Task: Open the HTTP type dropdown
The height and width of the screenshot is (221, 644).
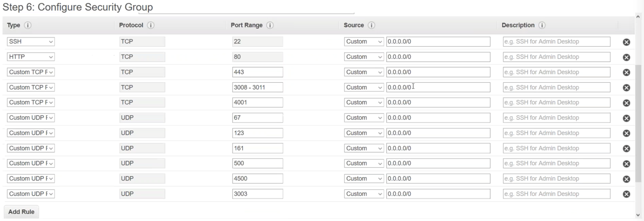Action: pyautogui.click(x=31, y=57)
